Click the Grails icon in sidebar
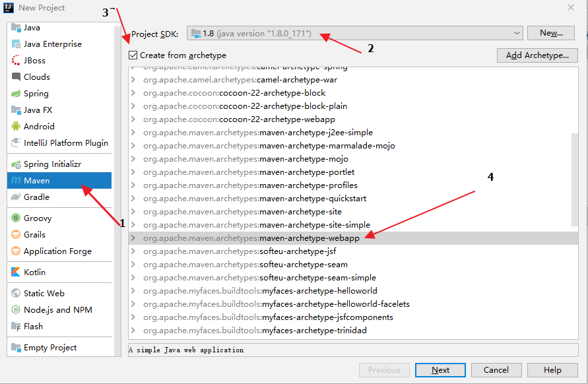The width and height of the screenshot is (588, 384). (x=16, y=234)
